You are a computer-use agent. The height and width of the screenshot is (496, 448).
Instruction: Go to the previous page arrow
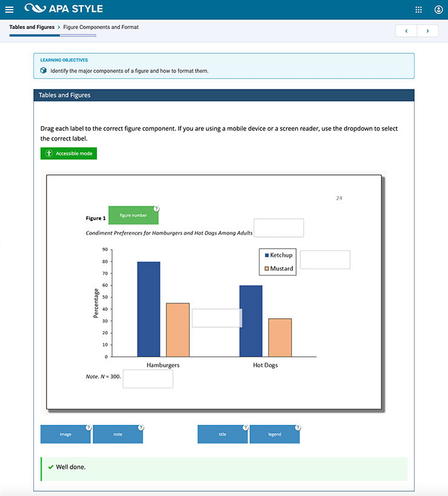[406, 31]
